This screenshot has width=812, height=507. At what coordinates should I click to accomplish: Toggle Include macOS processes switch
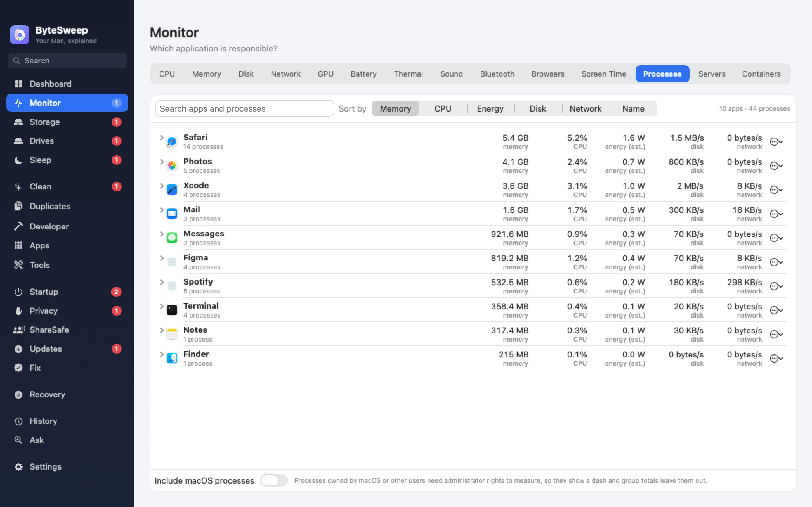click(274, 480)
